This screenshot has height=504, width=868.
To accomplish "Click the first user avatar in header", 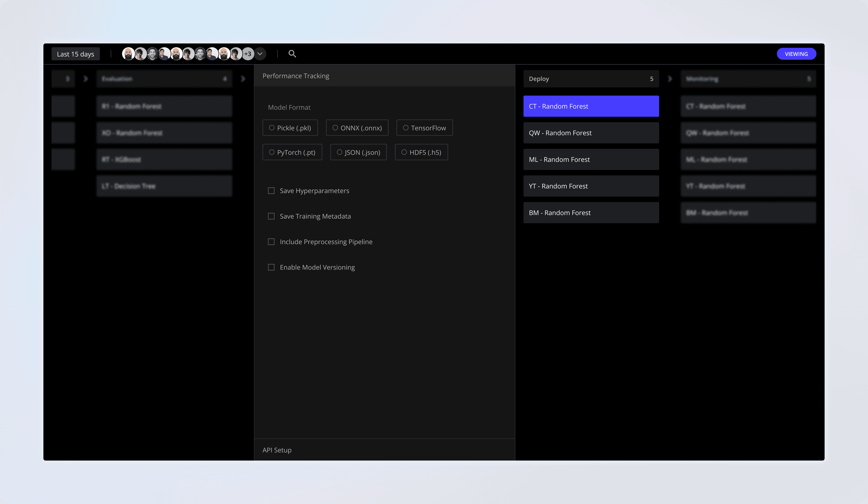I will [128, 54].
